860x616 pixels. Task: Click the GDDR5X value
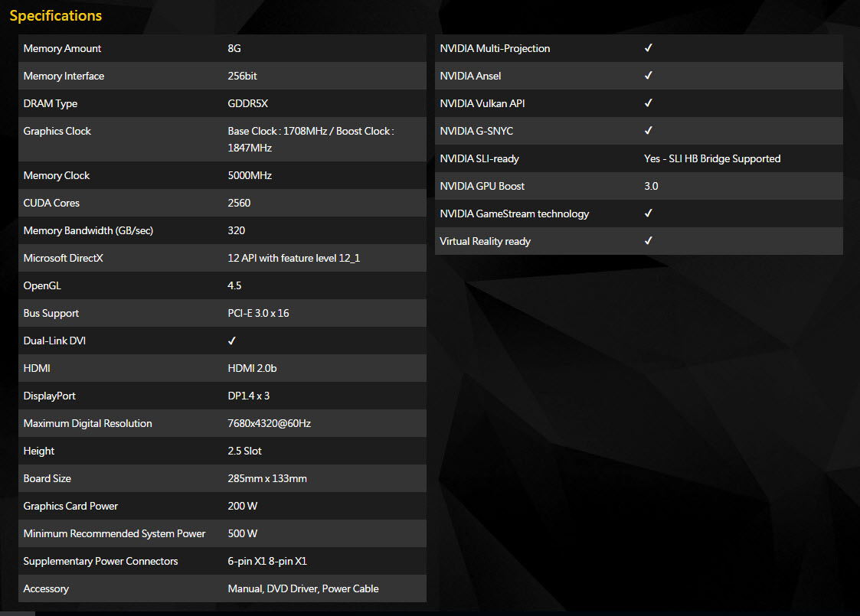tap(248, 103)
